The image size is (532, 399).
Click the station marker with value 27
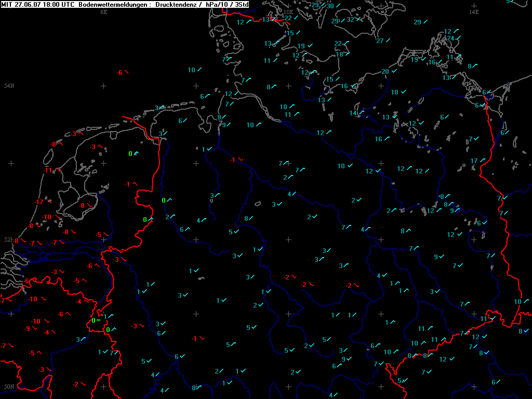pyautogui.click(x=380, y=41)
